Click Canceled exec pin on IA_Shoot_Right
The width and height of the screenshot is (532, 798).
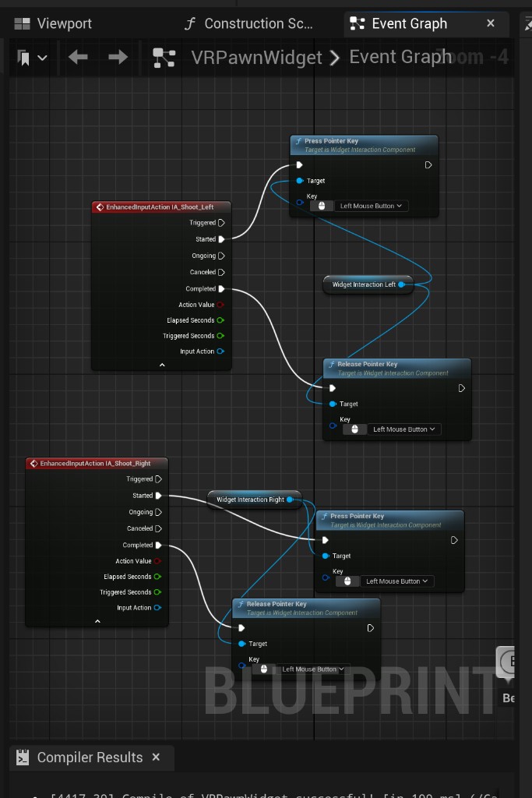tap(158, 529)
